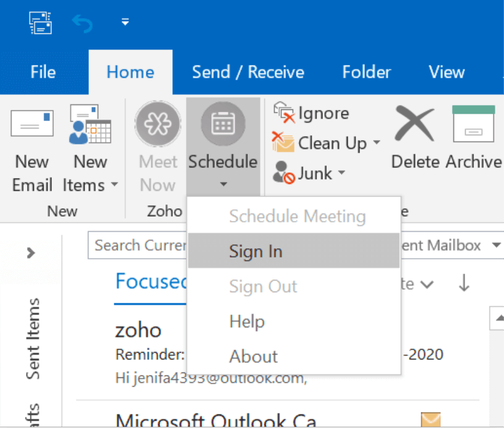Click the Schedule calendar icon
The image size is (504, 428).
223,124
